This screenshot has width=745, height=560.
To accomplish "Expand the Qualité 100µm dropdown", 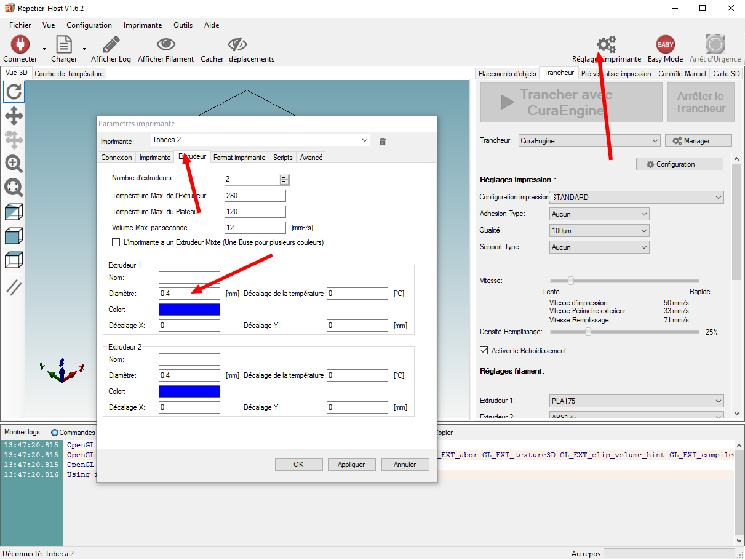I will (x=599, y=231).
